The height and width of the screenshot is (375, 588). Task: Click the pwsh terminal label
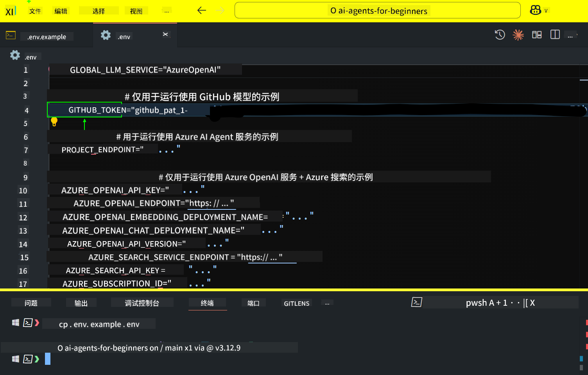(476, 303)
